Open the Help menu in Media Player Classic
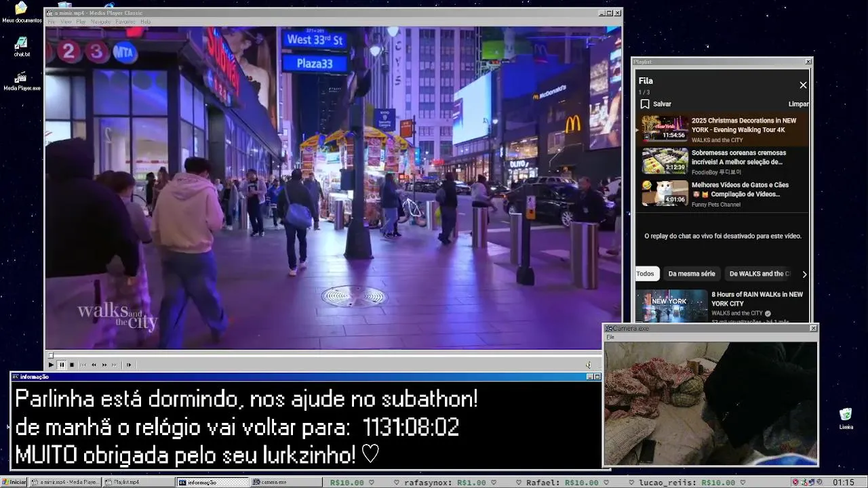 145,22
